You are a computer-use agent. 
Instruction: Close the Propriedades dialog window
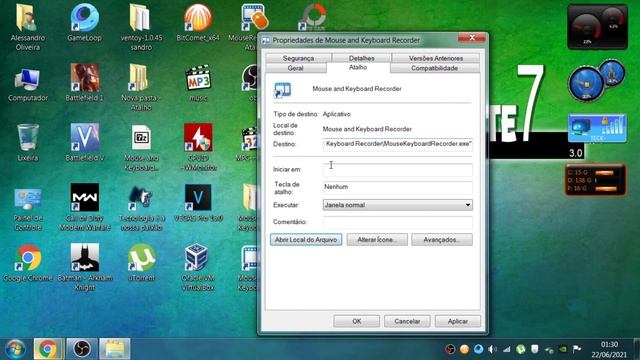pos(472,38)
